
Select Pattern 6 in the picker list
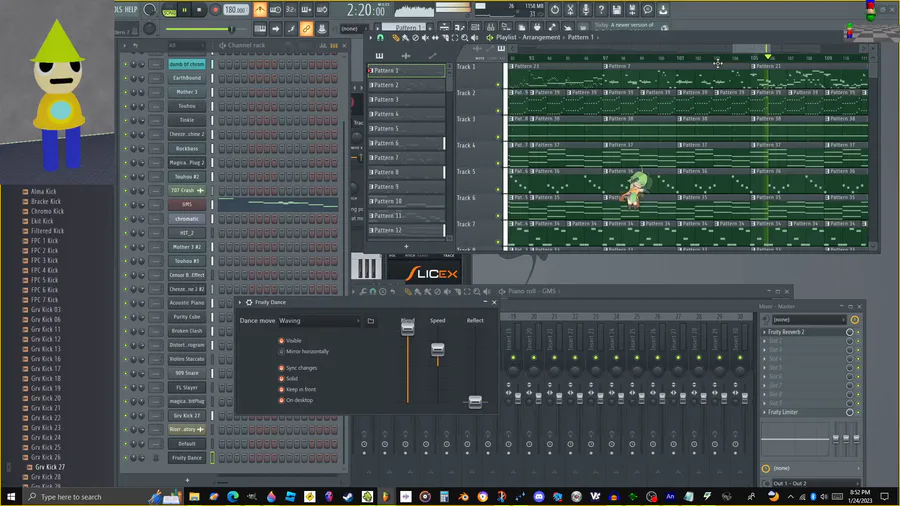[406, 143]
